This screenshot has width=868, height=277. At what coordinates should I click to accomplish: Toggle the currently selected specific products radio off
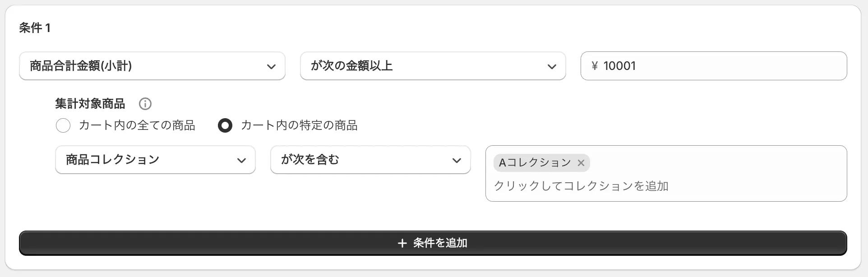click(225, 126)
